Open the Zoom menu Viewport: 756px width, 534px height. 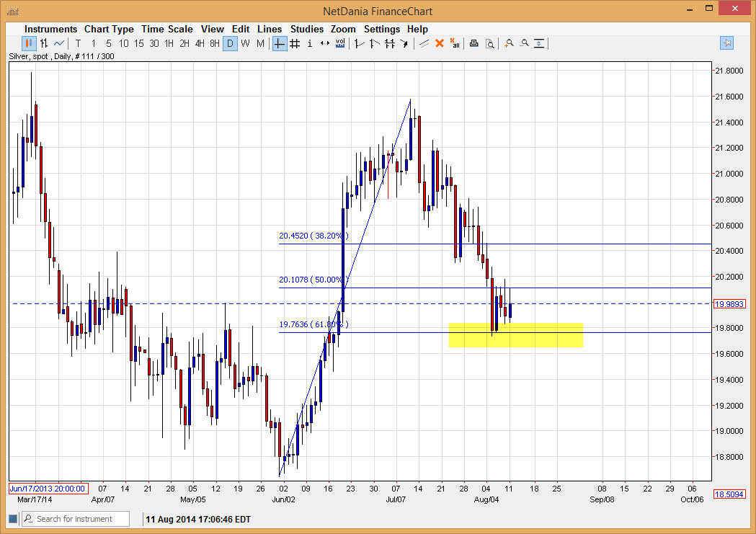(x=343, y=29)
